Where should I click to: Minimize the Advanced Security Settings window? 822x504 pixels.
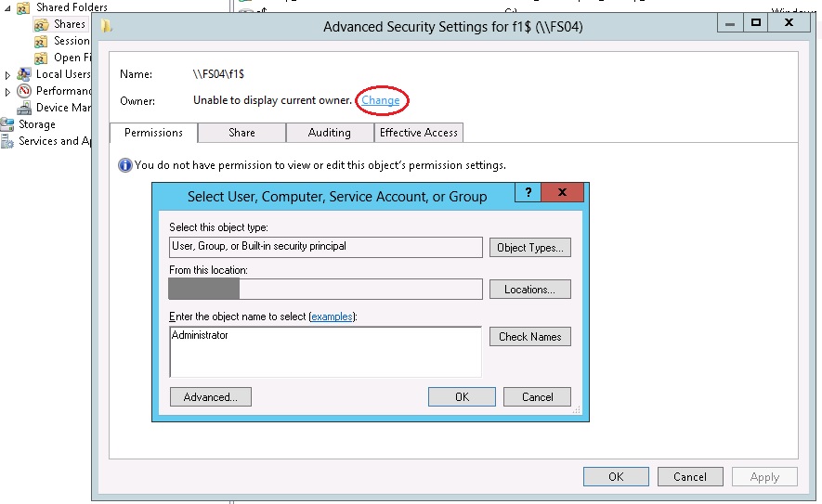(x=730, y=22)
